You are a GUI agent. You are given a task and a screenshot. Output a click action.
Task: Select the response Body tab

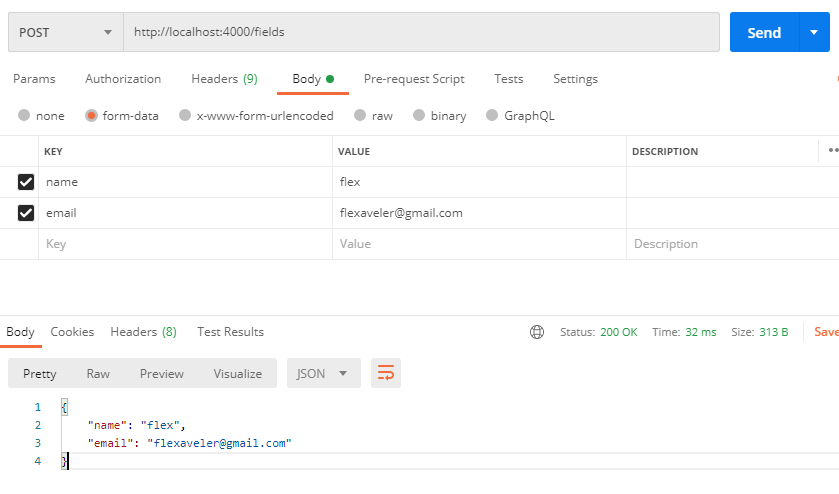coord(20,332)
